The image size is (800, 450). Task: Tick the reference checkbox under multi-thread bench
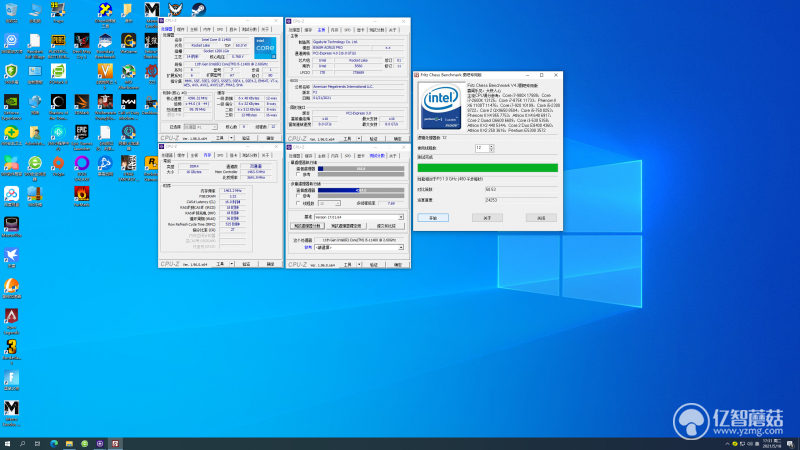(x=298, y=196)
